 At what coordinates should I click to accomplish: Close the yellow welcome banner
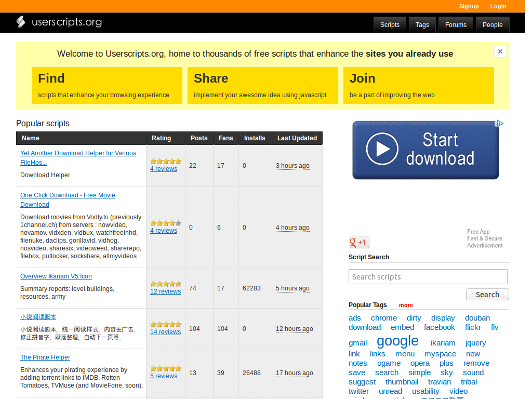click(x=500, y=51)
